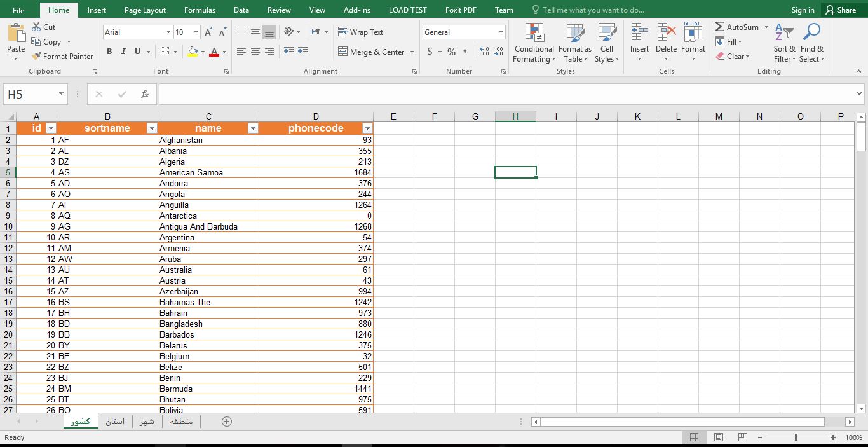Click the Cut scissors icon
This screenshot has width=868, height=447.
pyautogui.click(x=37, y=27)
